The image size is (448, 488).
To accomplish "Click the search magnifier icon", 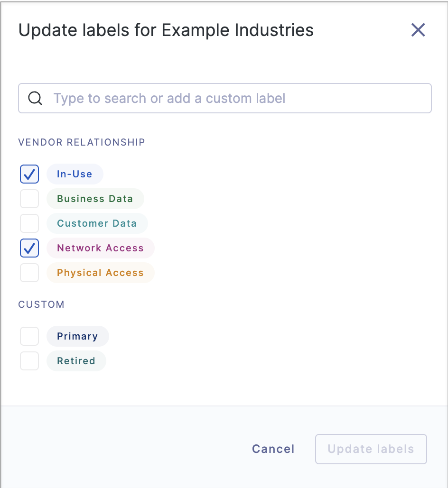I will pyautogui.click(x=35, y=98).
